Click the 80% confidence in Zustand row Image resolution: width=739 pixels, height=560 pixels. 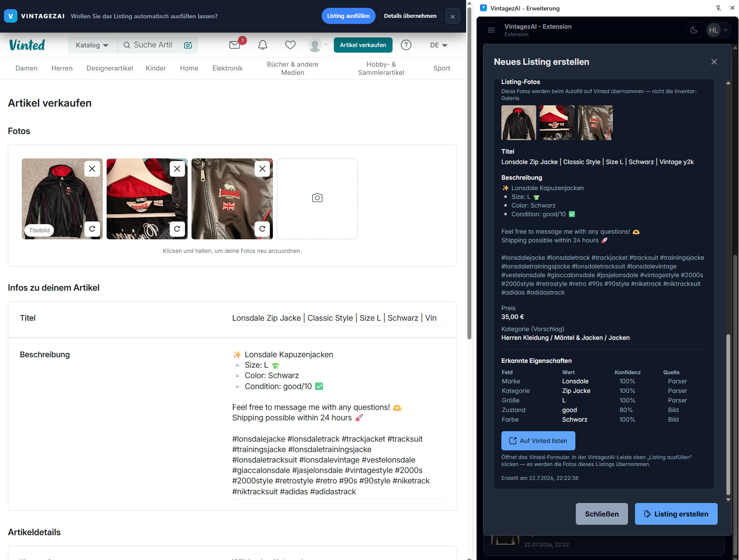(626, 410)
